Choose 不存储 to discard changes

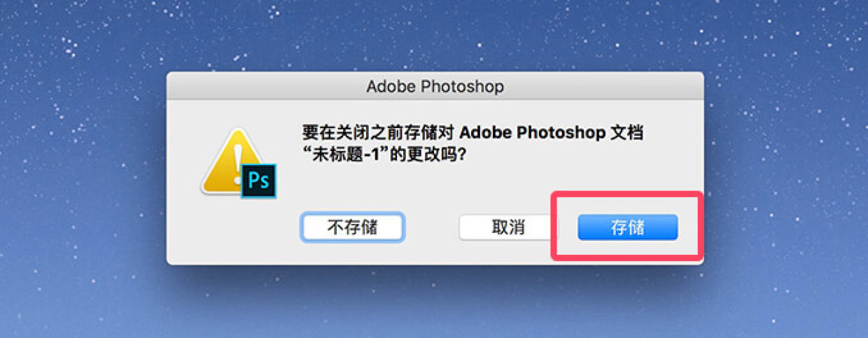[x=353, y=227]
